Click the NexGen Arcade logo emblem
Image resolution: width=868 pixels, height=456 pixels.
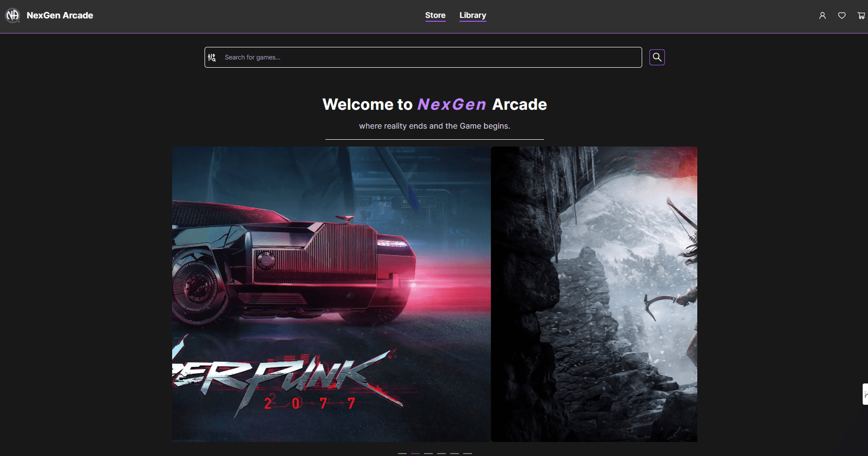[13, 15]
